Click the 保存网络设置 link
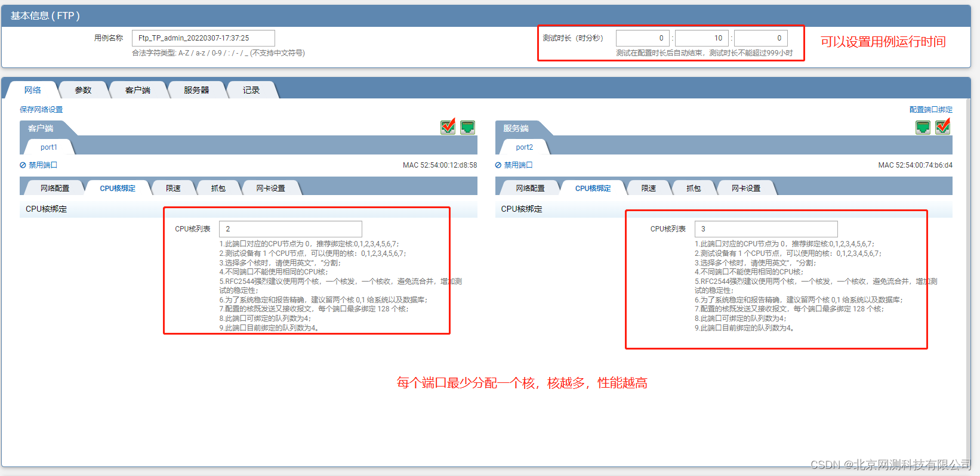This screenshot has height=476, width=980. 41,110
